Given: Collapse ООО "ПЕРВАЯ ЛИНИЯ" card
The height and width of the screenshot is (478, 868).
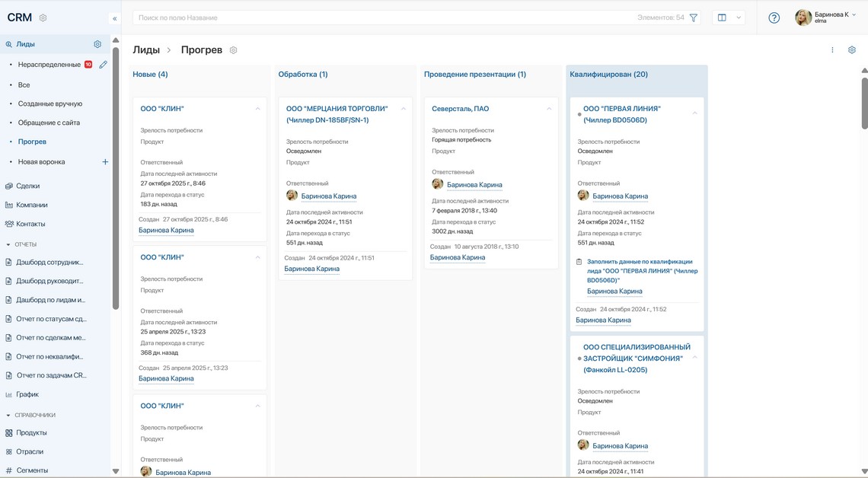Looking at the screenshot, I should pos(694,113).
